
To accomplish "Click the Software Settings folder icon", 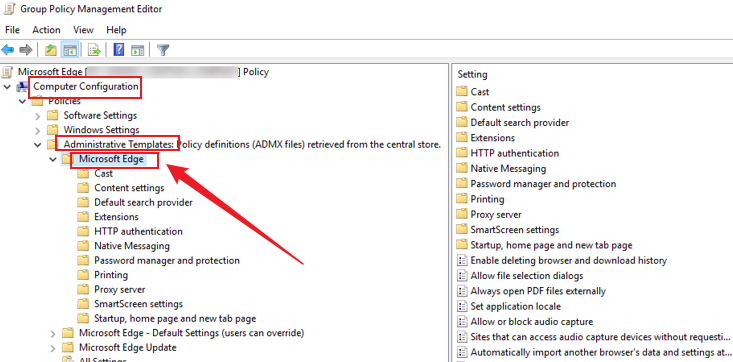I will (52, 116).
